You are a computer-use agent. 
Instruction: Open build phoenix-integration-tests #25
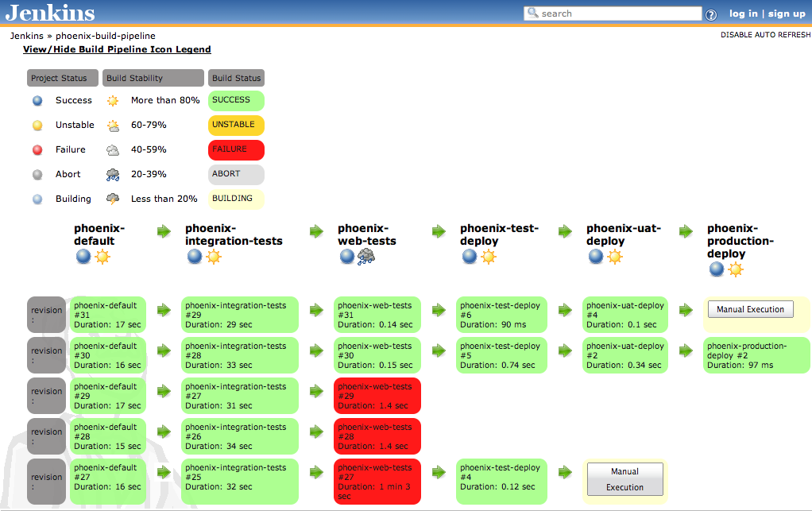pyautogui.click(x=240, y=482)
